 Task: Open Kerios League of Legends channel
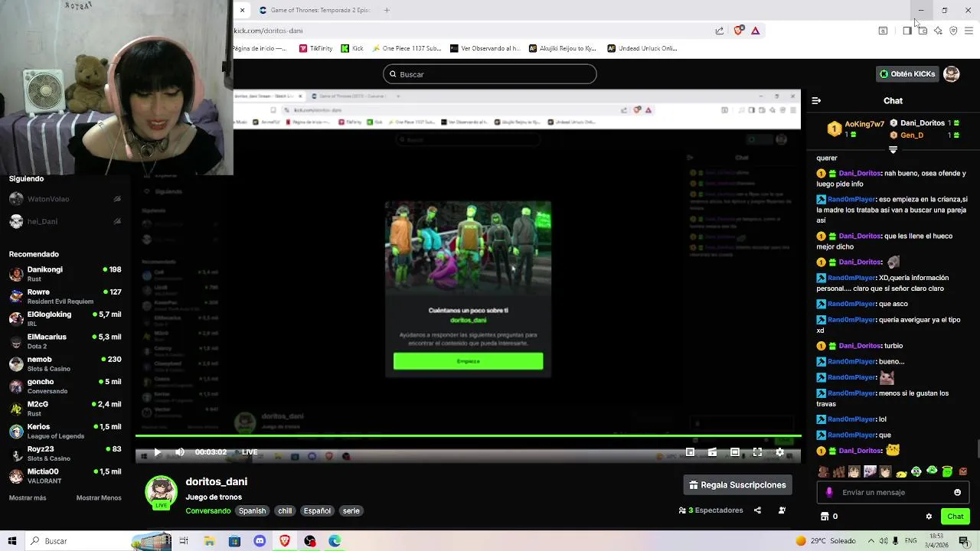pyautogui.click(x=65, y=432)
